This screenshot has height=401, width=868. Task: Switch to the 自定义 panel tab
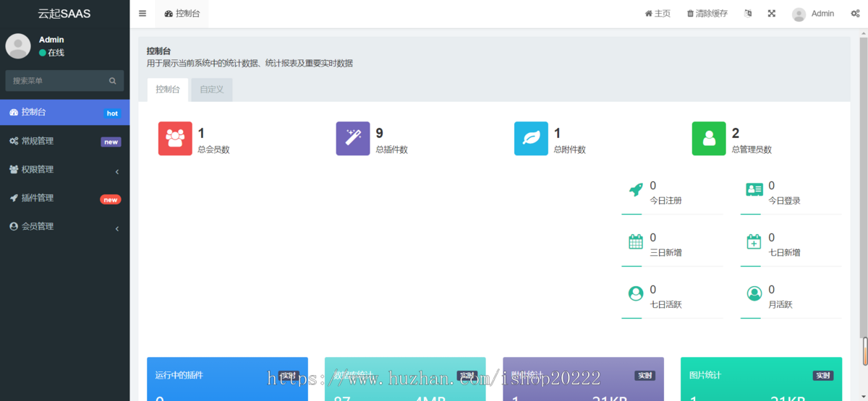coord(212,90)
